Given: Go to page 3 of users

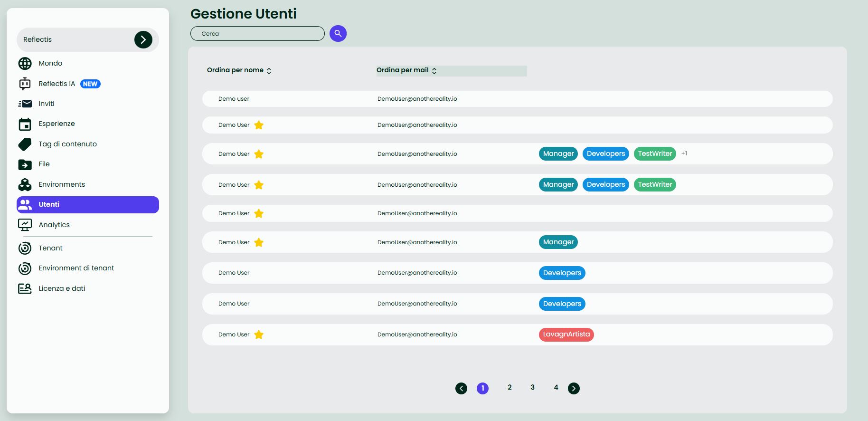Looking at the screenshot, I should (x=532, y=388).
